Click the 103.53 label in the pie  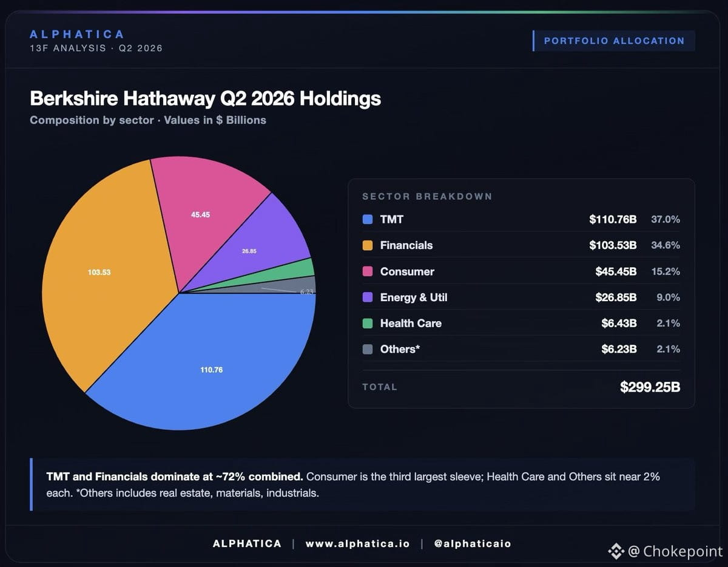(99, 273)
